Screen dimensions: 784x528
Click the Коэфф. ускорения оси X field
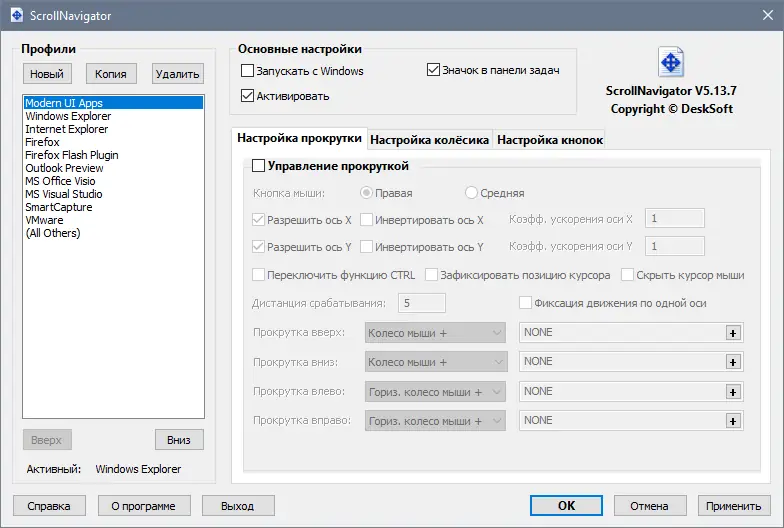click(x=674, y=218)
